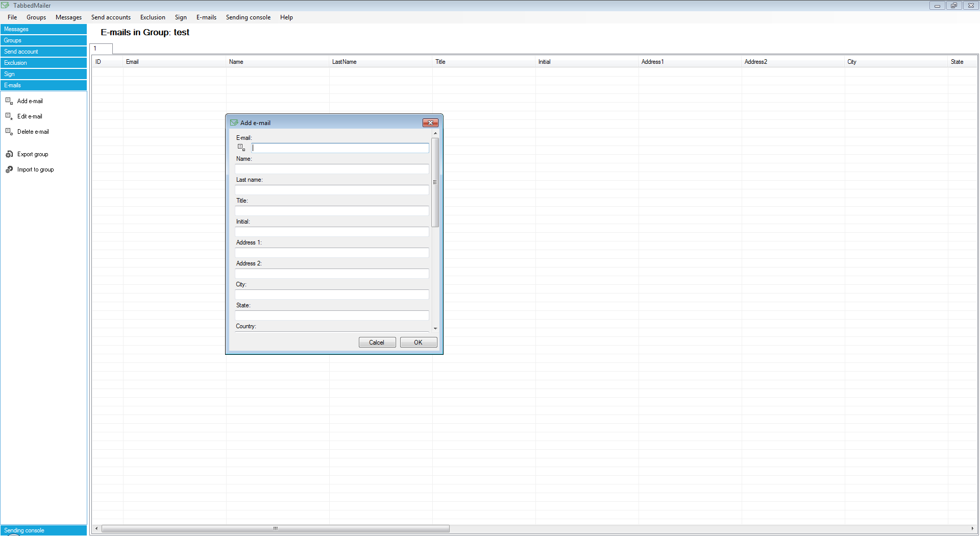Focus the Title input field
Viewport: 980px width, 536px height.
click(x=332, y=211)
